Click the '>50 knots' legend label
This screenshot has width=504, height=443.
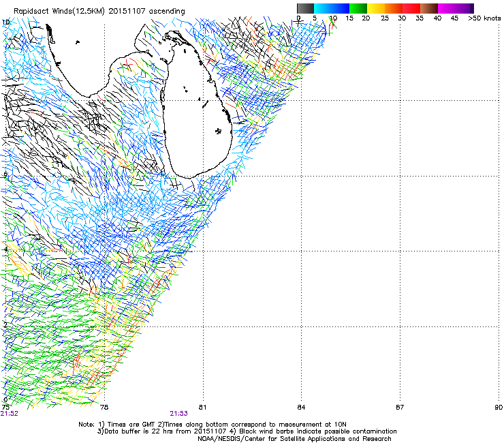pos(484,18)
